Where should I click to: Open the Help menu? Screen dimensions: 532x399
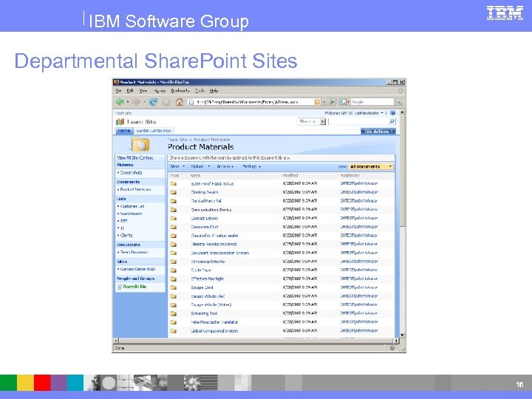coord(214,91)
